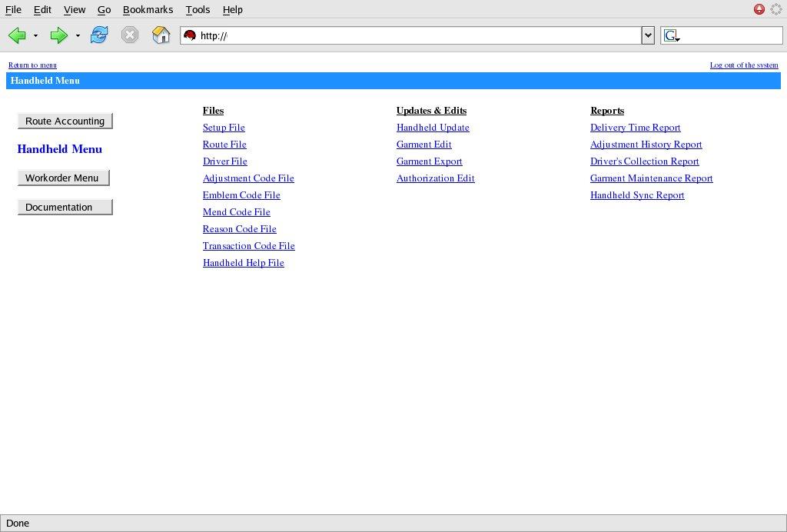Click the Workorder Menu button
The image size is (787, 532).
(x=63, y=178)
